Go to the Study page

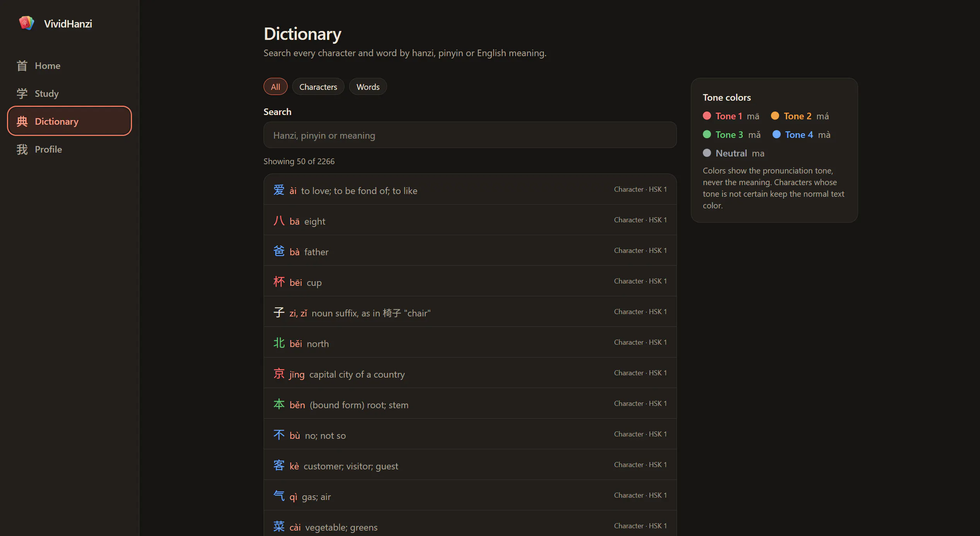click(x=69, y=94)
